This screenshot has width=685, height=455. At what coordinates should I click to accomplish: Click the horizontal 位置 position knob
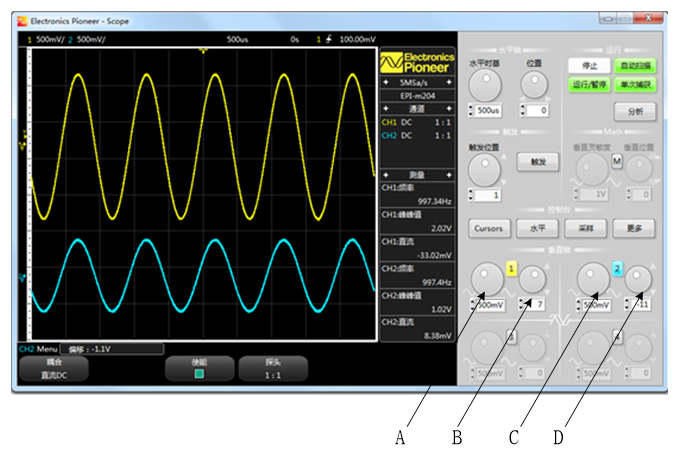(x=534, y=84)
